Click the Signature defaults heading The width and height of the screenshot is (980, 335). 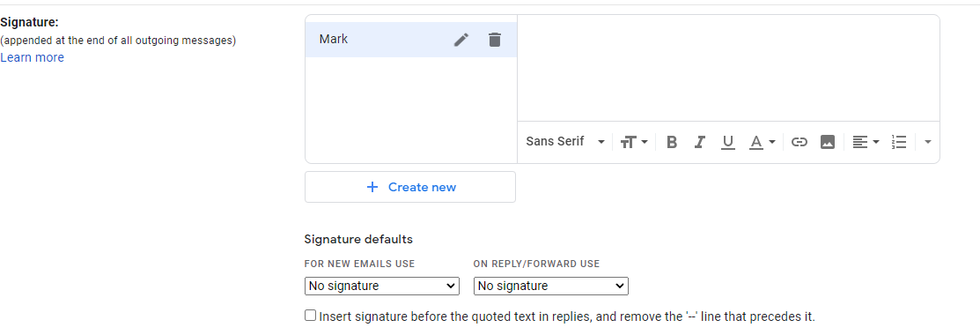(x=358, y=239)
